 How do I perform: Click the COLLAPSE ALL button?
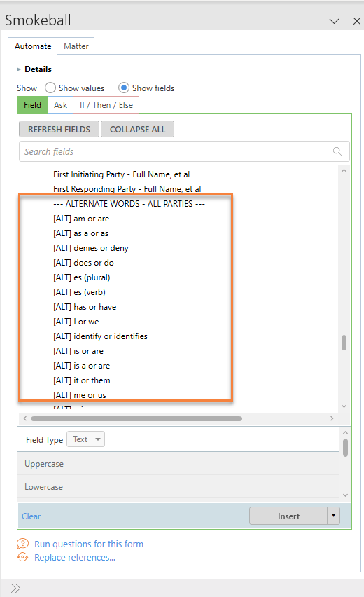tap(137, 129)
